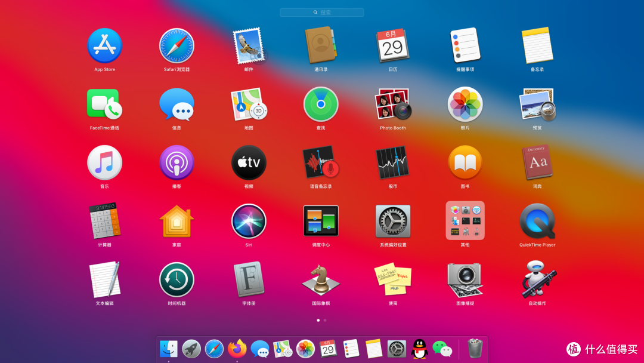Image resolution: width=644 pixels, height=363 pixels.
Task: Launch 图书 Books app
Action: [x=465, y=163]
